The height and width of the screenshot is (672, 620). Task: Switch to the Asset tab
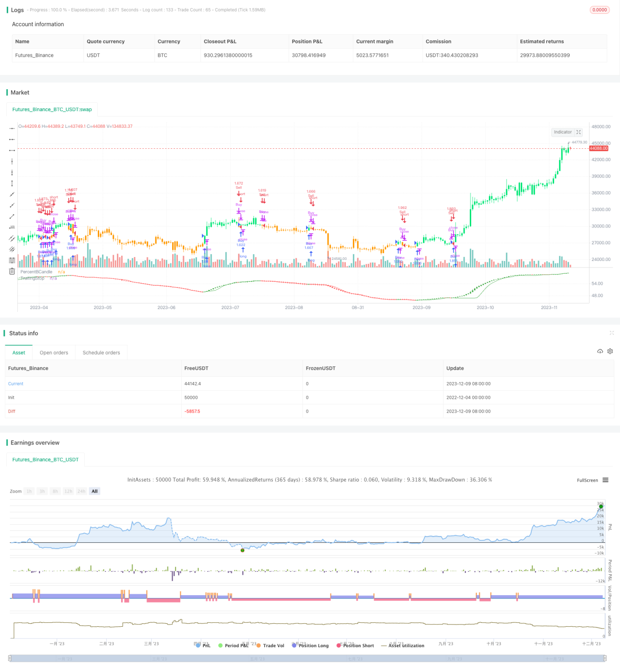coord(19,352)
